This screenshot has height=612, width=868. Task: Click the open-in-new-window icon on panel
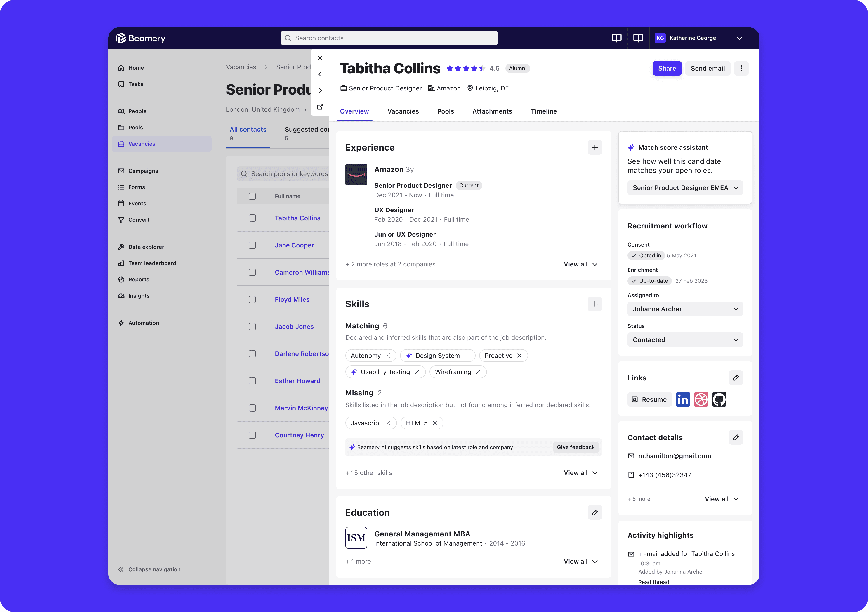click(320, 107)
